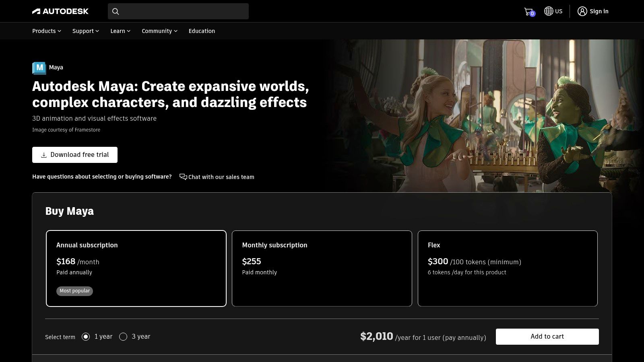
Task: Open the search magnifier icon
Action: pos(116,11)
